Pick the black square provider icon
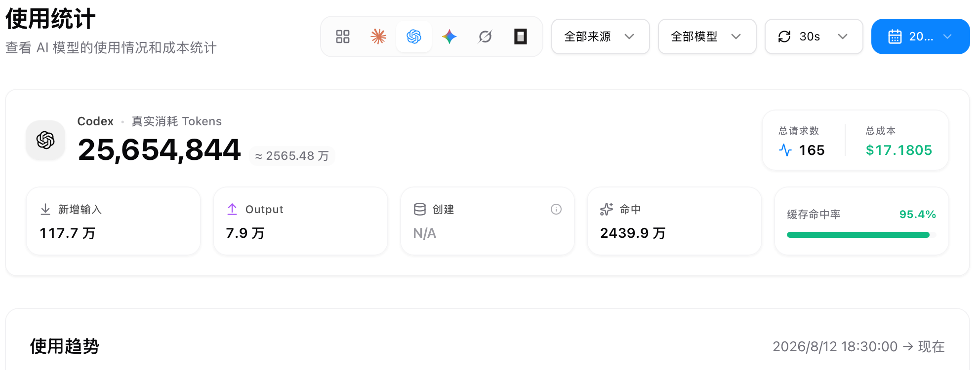Screen dimensions: 980x370 (521, 37)
